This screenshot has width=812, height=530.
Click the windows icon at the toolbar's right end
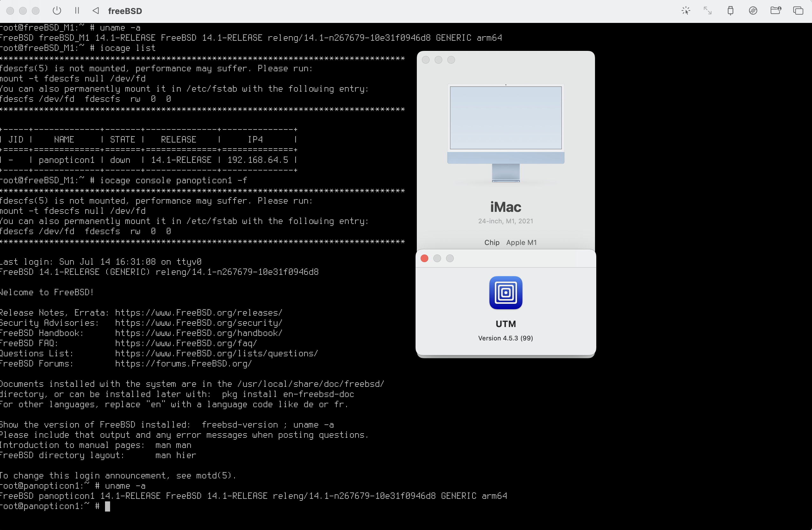pos(798,10)
